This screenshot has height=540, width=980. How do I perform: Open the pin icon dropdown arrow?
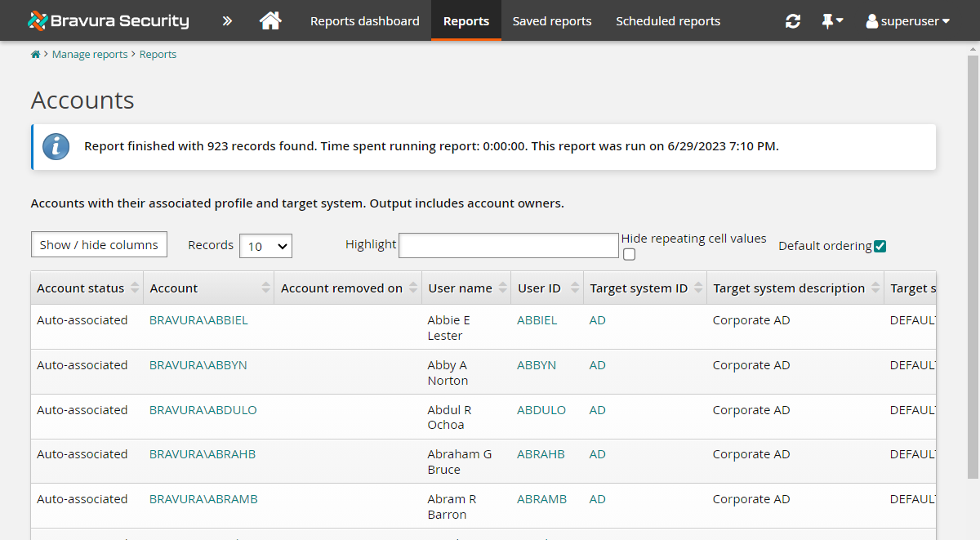[839, 20]
